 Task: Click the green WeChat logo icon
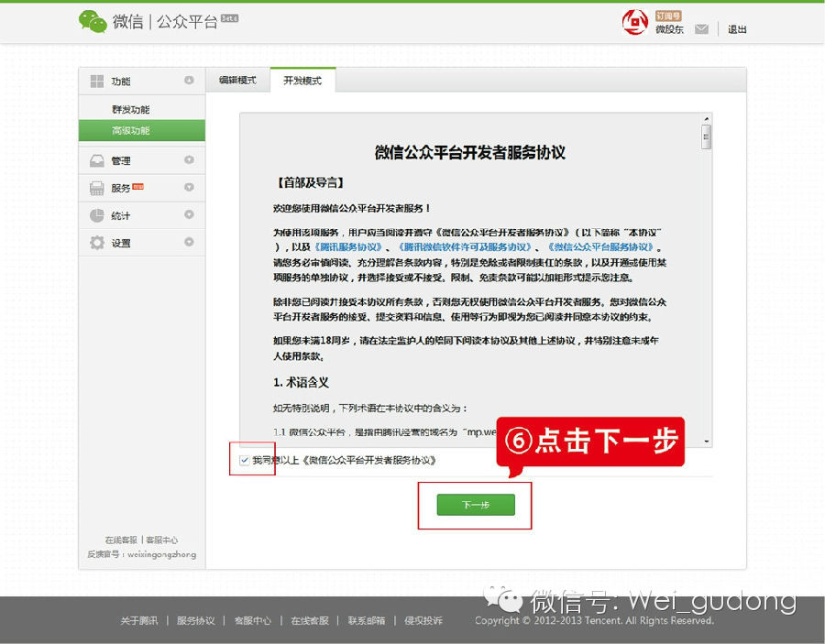coord(93,22)
